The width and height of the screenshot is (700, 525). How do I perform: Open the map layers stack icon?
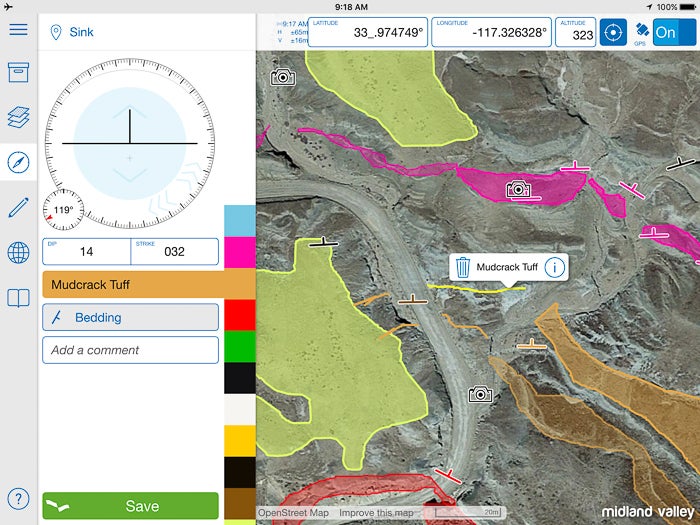18,117
